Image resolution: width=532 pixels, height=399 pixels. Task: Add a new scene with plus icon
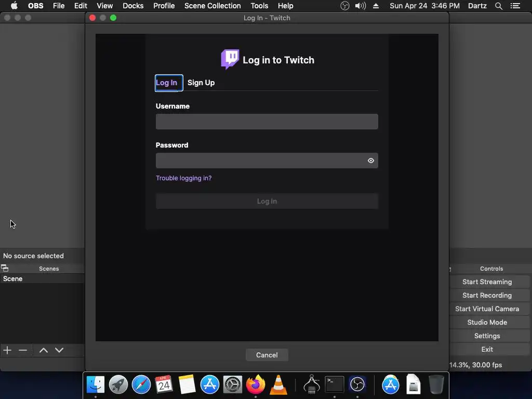click(7, 350)
